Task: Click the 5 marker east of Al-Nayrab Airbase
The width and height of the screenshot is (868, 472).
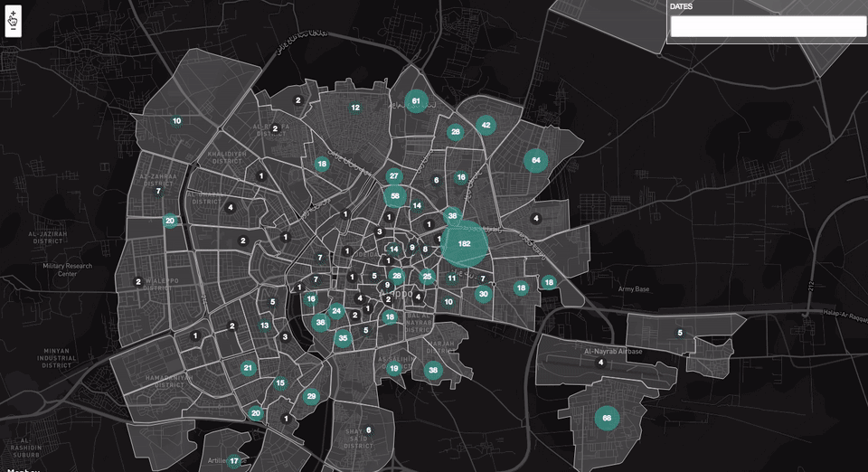Action: pyautogui.click(x=680, y=333)
